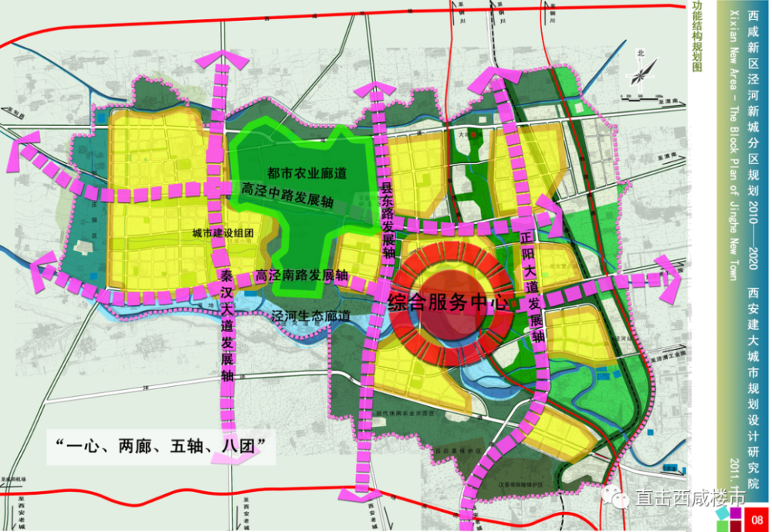The height and width of the screenshot is (532, 772).
Task: Click the cyan diamond beside page number
Action: 723,513
